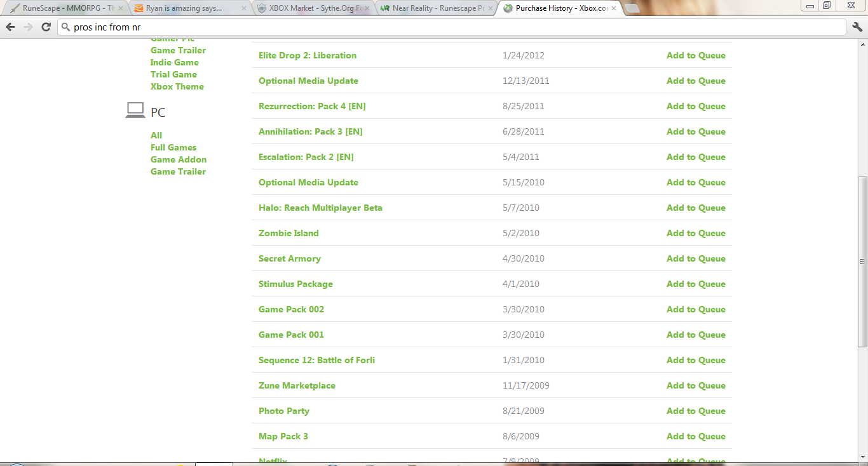Add Map Pack 3 to queue
This screenshot has width=868, height=466.
click(x=696, y=436)
